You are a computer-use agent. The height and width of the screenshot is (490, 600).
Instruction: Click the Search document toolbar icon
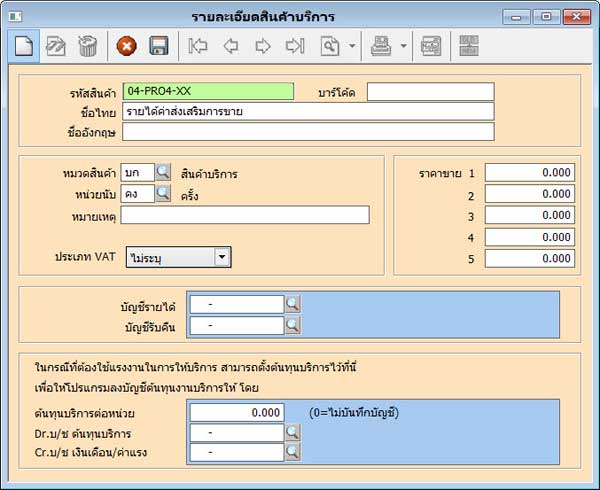(x=330, y=46)
